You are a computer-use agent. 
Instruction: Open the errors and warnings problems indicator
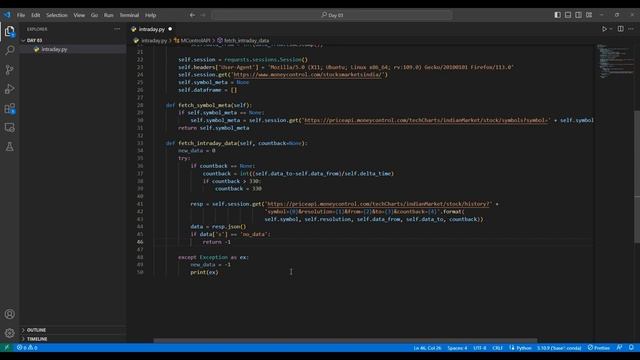click(27, 348)
